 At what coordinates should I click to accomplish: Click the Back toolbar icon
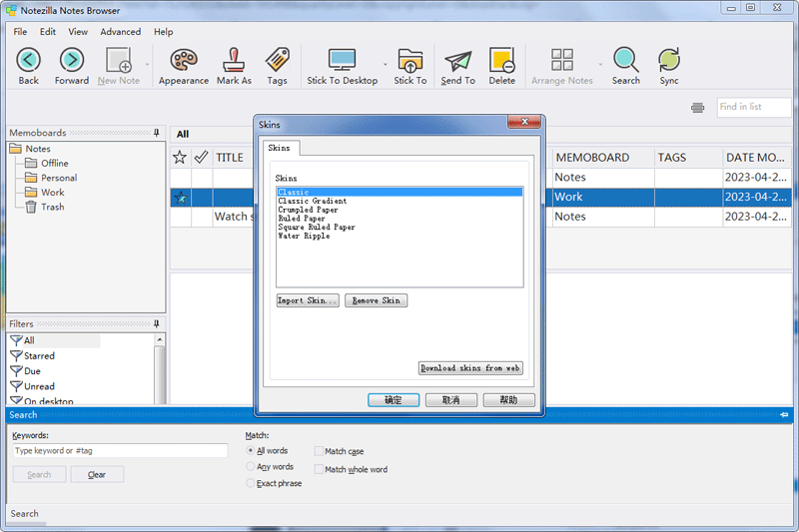[29, 60]
